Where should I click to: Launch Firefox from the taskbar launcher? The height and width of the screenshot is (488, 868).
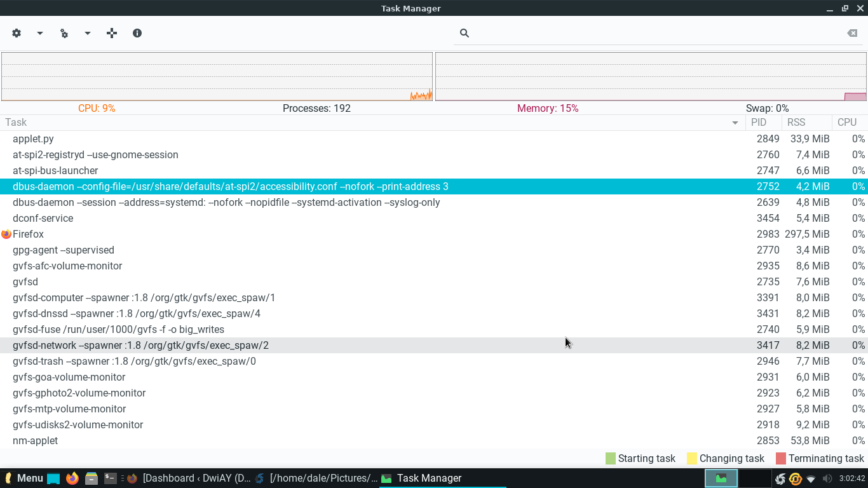pyautogui.click(x=72, y=478)
